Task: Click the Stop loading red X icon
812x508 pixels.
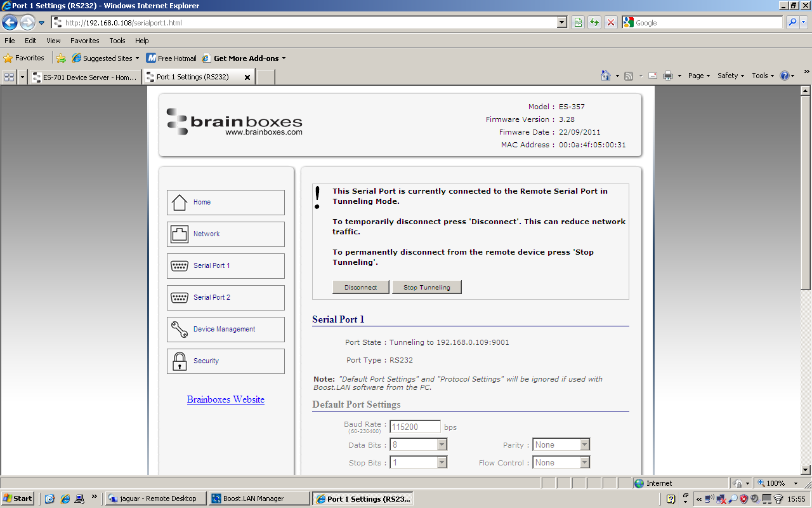Action: click(610, 23)
